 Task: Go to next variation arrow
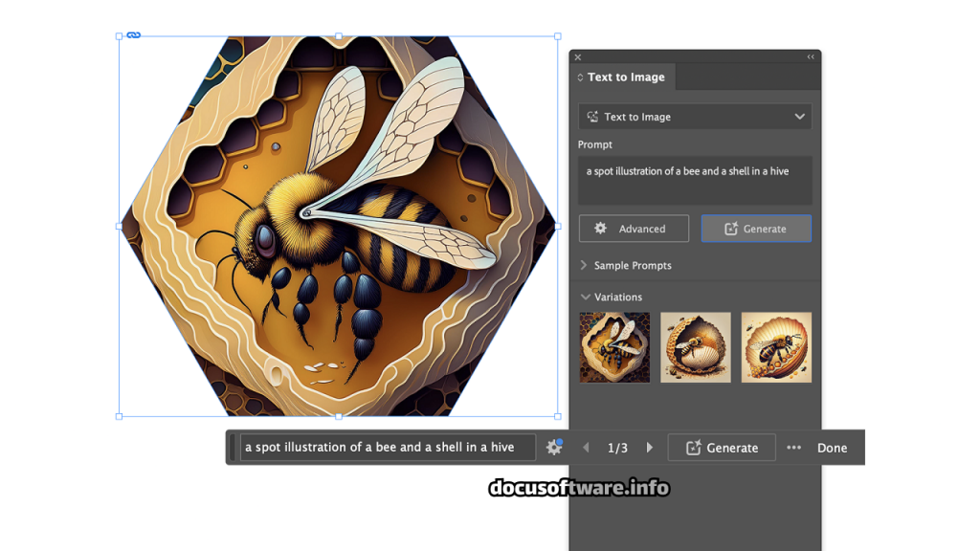coord(650,448)
